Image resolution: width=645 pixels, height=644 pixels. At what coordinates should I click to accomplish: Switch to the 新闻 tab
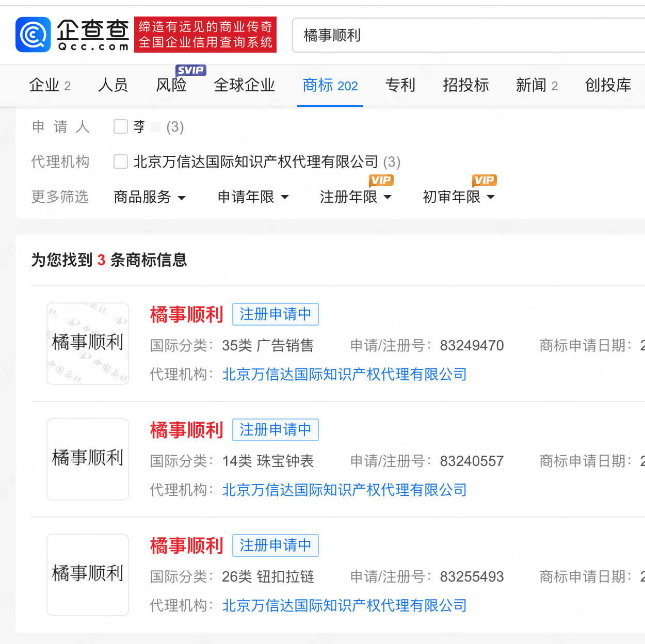pos(537,85)
